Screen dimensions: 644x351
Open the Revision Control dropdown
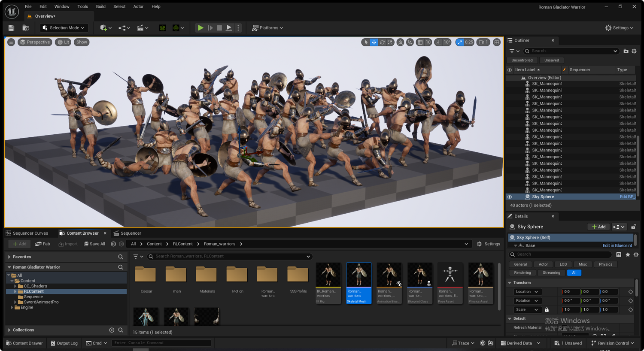[x=613, y=343]
